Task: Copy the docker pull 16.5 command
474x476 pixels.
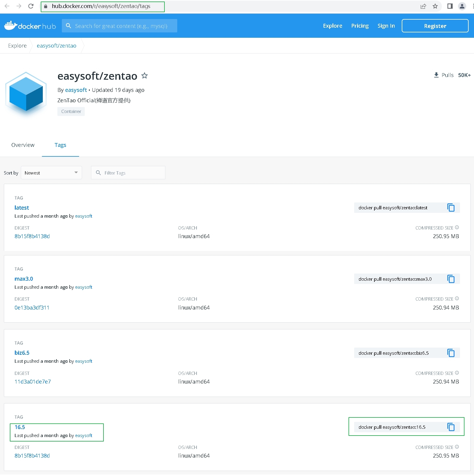Action: 451,427
